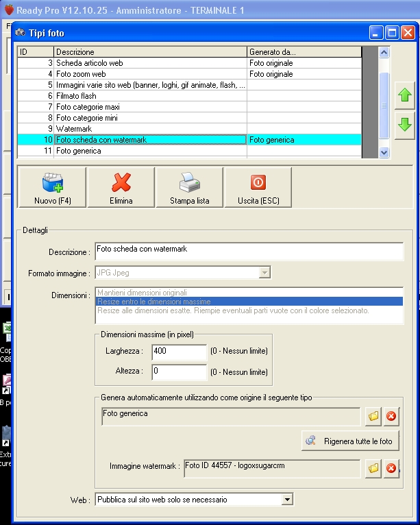420x525 pixels.
Task: Select row Foto categorie mini
Action: pos(189,118)
